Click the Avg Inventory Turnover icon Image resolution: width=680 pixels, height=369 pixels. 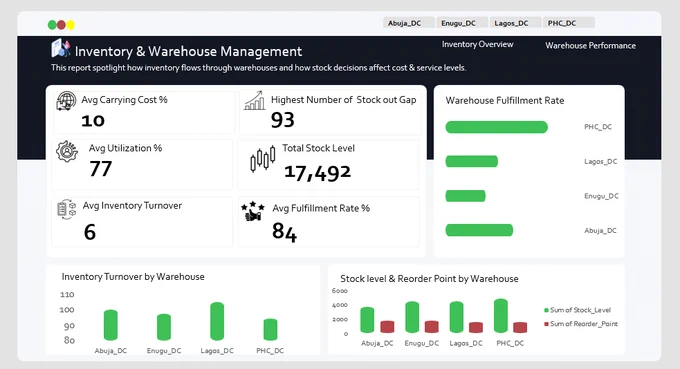[x=67, y=209]
